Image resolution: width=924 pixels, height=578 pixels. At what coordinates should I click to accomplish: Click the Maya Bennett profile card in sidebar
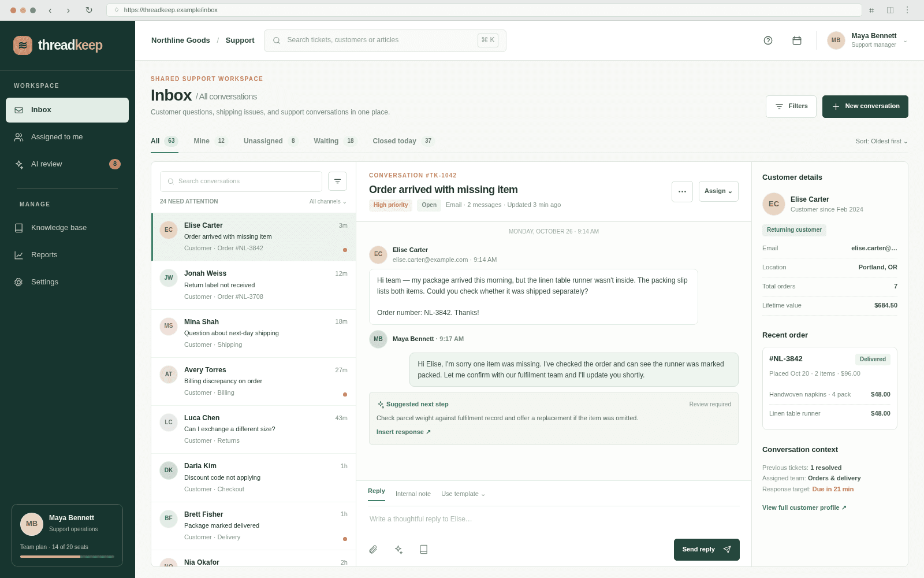point(67,535)
